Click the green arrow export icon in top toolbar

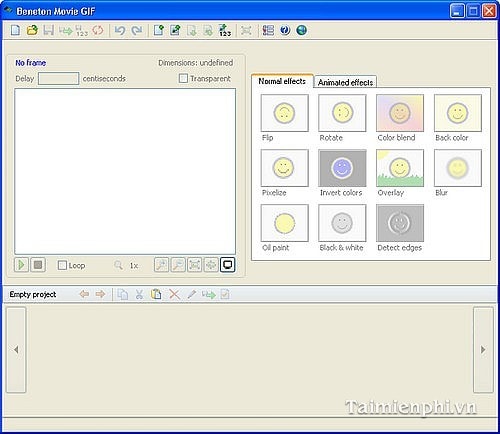(66, 31)
